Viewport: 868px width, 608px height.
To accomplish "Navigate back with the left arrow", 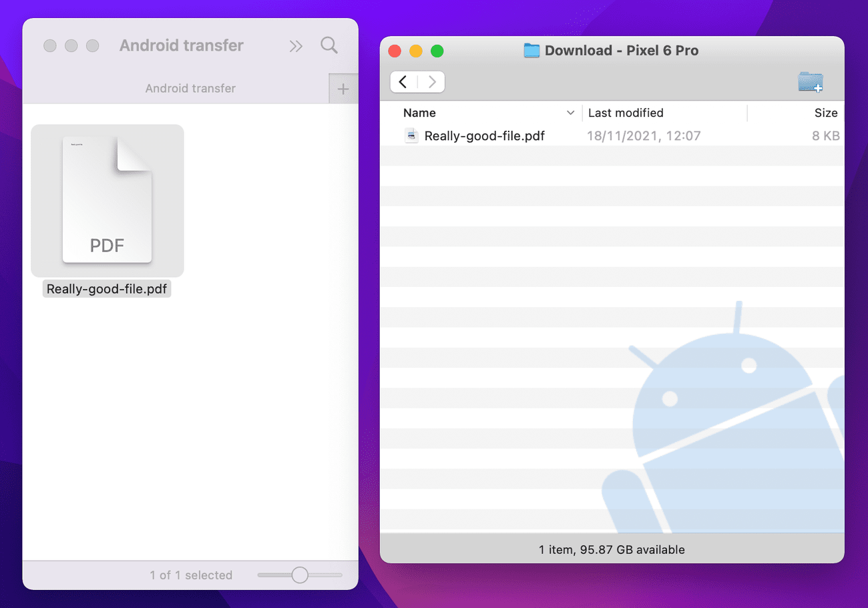I will coord(403,81).
